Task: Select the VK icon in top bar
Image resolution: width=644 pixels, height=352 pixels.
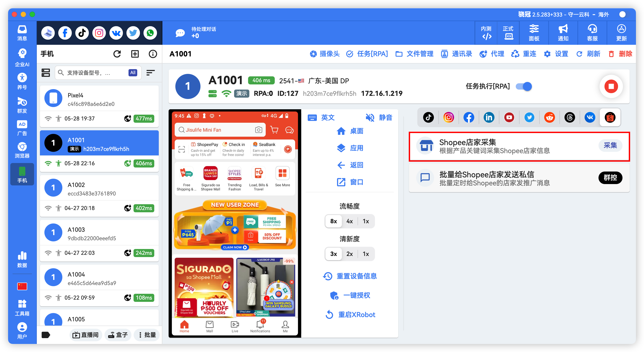Action: coord(116,33)
